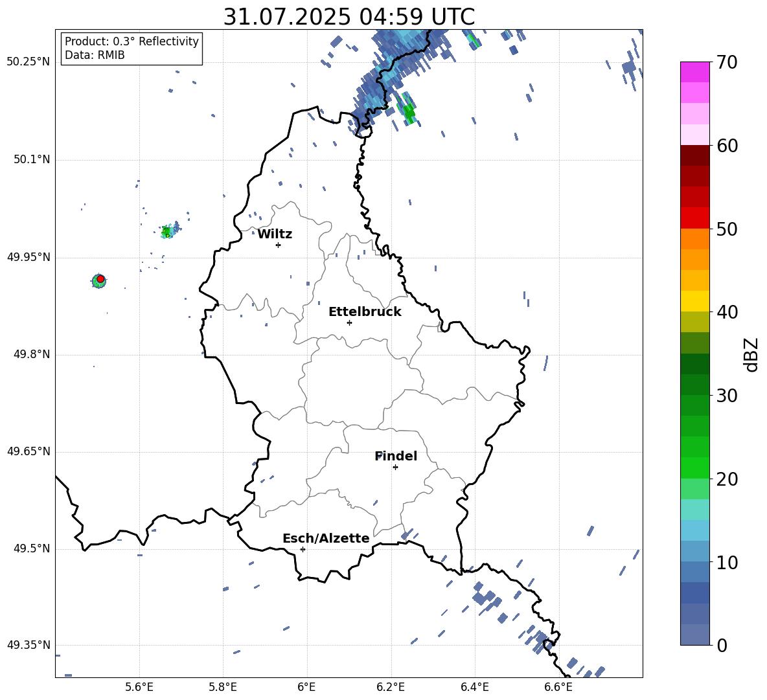Click the green radar echo cluster west of Wiltz

pos(167,232)
